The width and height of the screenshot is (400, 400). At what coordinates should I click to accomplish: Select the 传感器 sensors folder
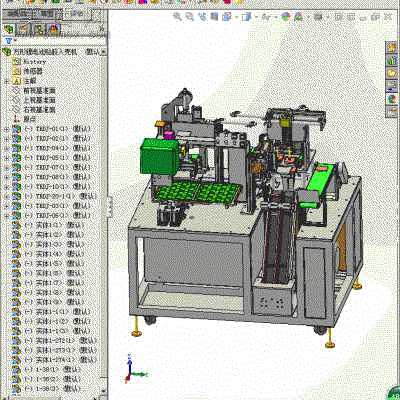pyautogui.click(x=28, y=71)
